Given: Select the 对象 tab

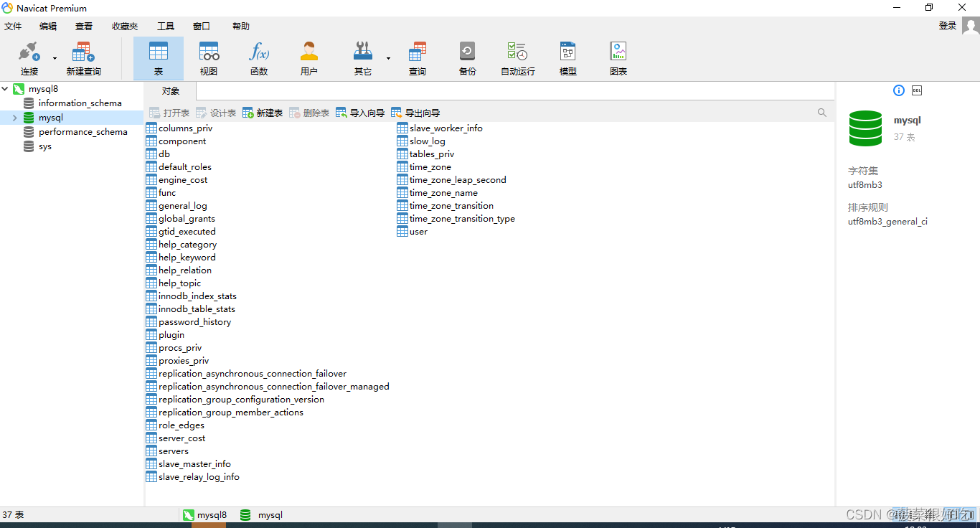Looking at the screenshot, I should 171,91.
